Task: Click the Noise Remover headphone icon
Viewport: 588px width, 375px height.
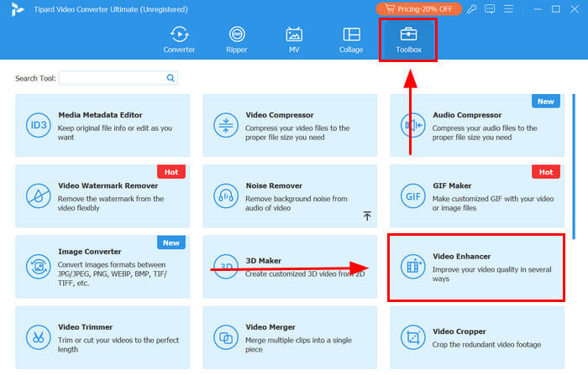Action: [226, 196]
